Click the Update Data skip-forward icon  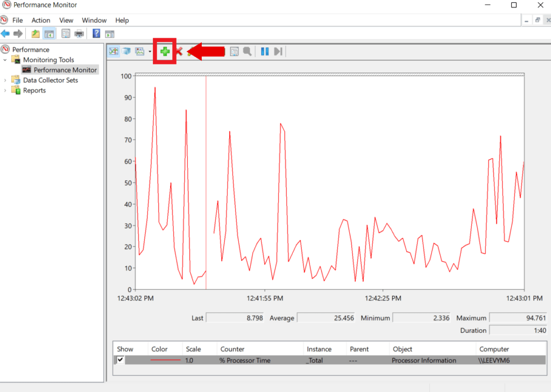[278, 51]
